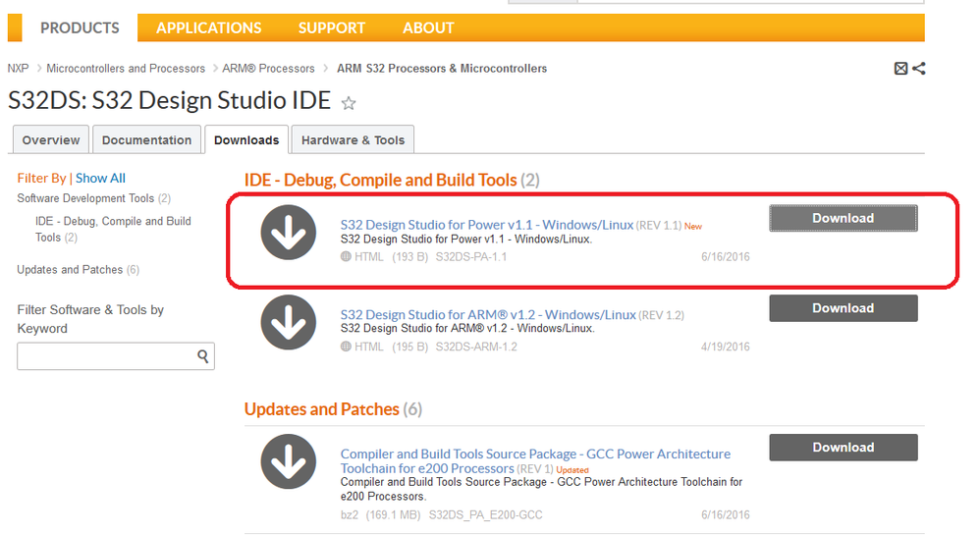Open the Overview tab
The width and height of the screenshot is (980, 535).
click(x=51, y=140)
